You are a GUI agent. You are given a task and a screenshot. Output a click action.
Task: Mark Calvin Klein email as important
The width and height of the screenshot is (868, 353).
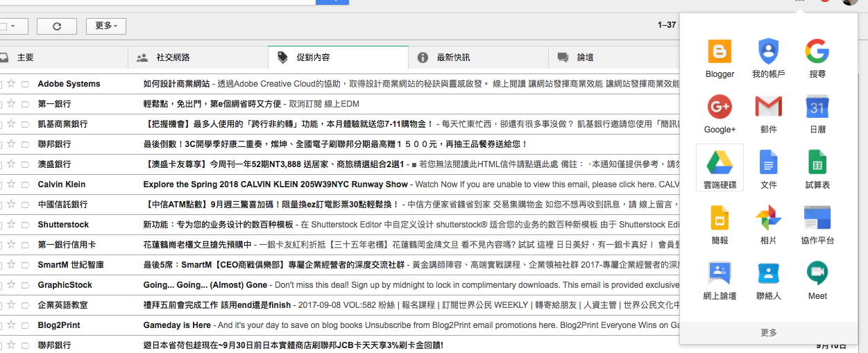point(25,184)
